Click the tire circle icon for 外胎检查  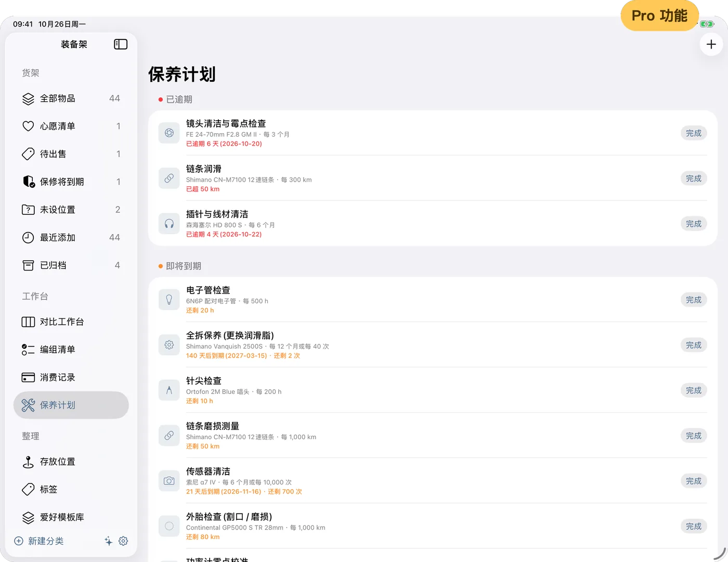click(169, 526)
